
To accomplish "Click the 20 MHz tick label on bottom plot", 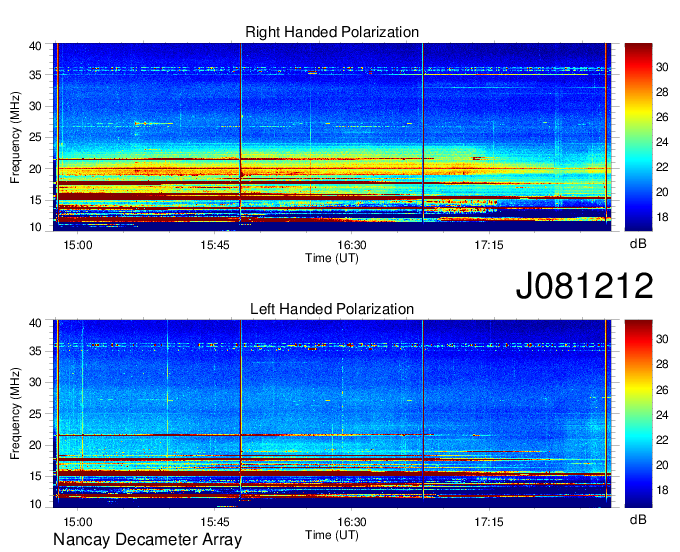I will pyautogui.click(x=35, y=445).
